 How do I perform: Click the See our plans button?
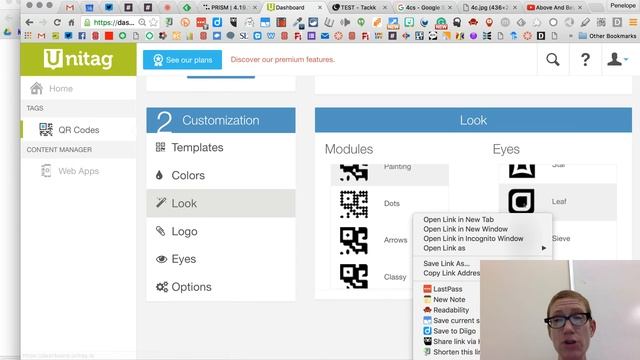(182, 60)
